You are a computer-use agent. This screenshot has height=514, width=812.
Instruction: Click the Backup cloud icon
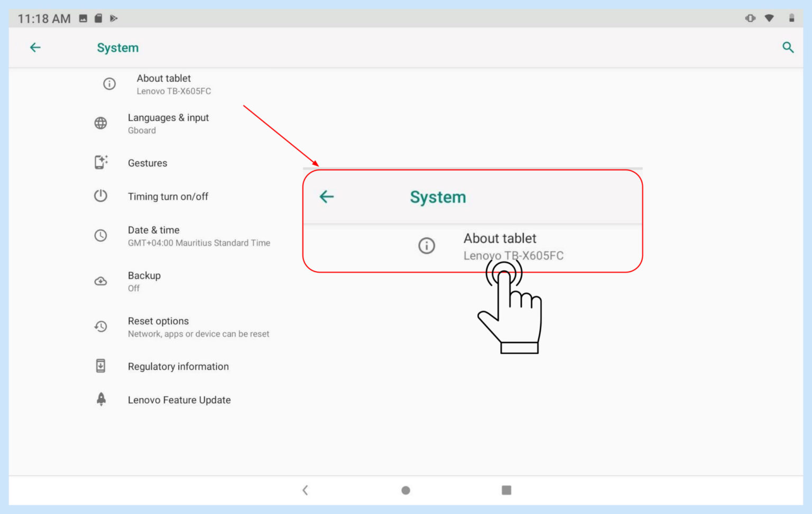click(x=101, y=281)
